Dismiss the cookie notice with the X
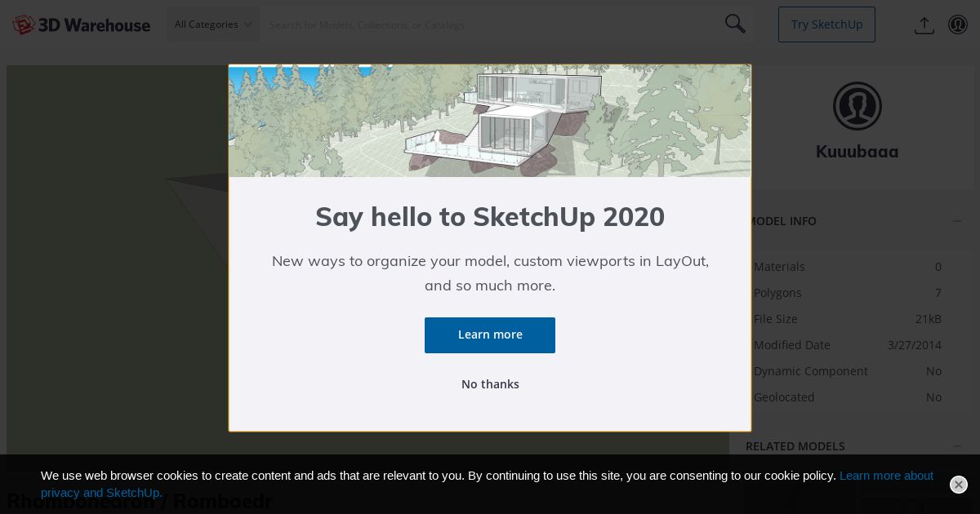Screen dimensions: 980x514 pos(959,485)
